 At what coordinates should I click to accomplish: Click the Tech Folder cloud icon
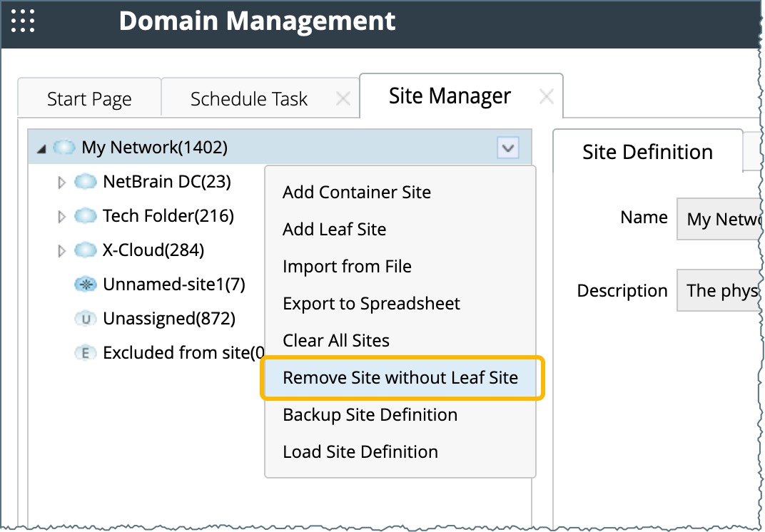pos(85,215)
